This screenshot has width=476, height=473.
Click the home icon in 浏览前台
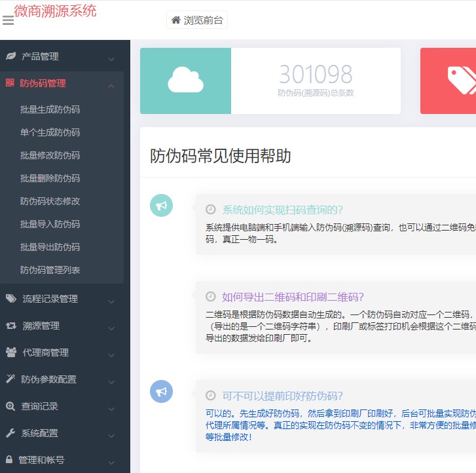pyautogui.click(x=175, y=20)
